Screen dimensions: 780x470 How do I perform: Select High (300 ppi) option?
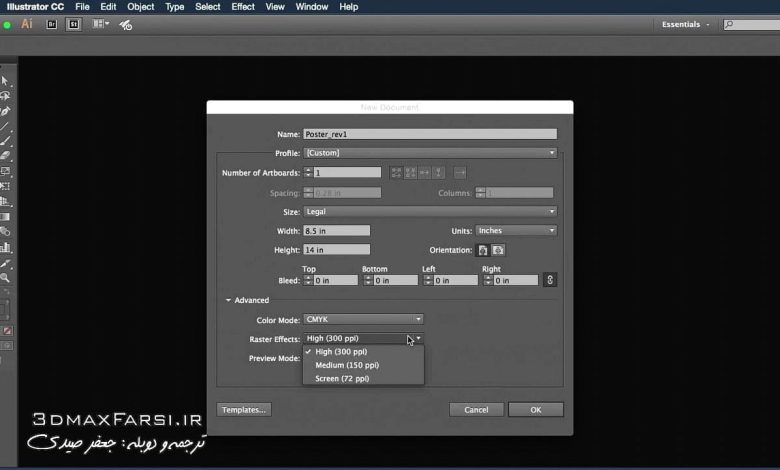[363, 352]
